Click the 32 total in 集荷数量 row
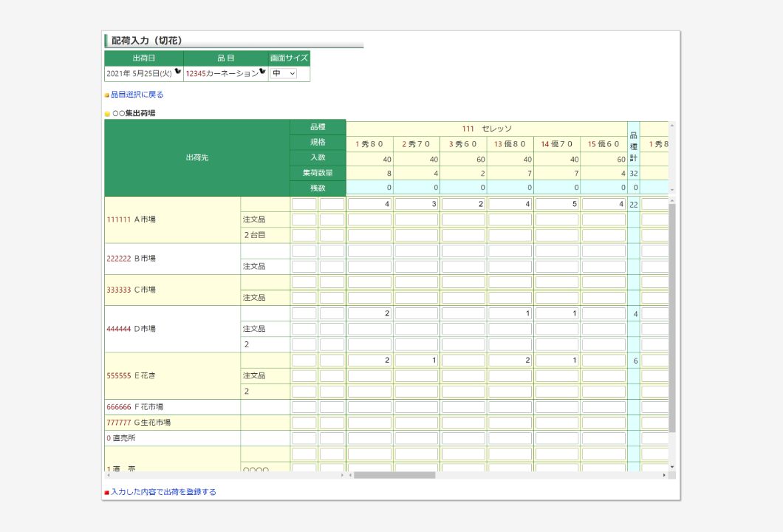The width and height of the screenshot is (783, 532). [634, 174]
